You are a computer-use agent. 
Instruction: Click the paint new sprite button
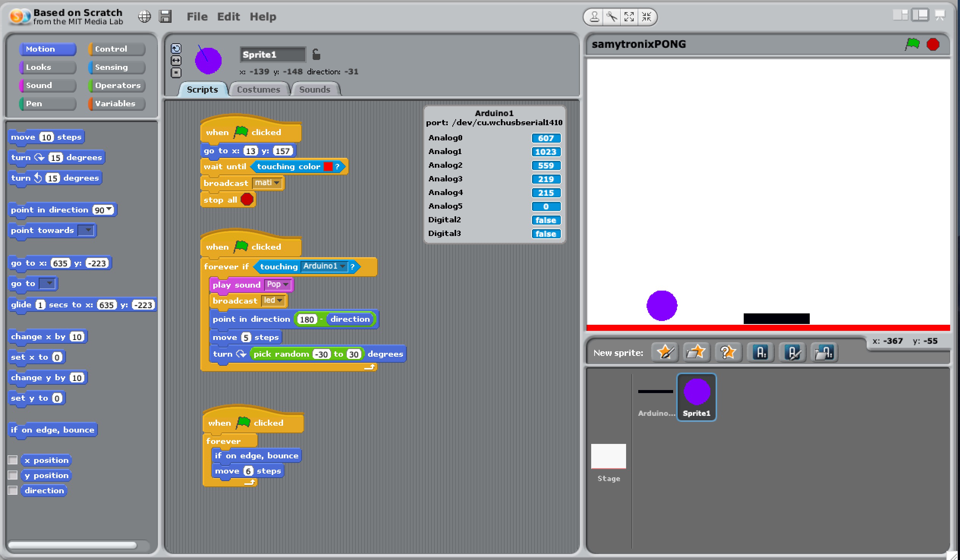coord(665,352)
